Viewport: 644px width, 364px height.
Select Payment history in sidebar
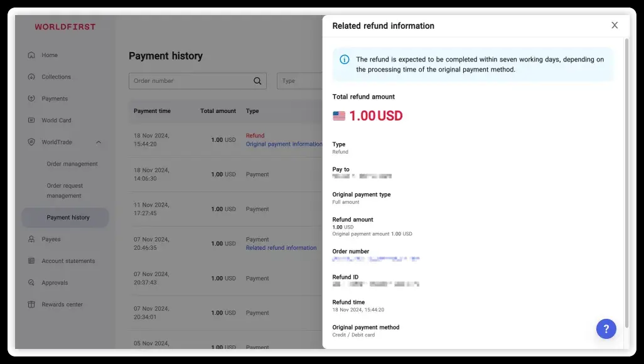tap(68, 218)
